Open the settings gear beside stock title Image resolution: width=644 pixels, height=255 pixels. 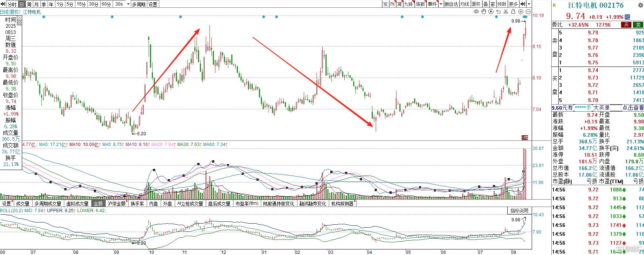click(640, 6)
